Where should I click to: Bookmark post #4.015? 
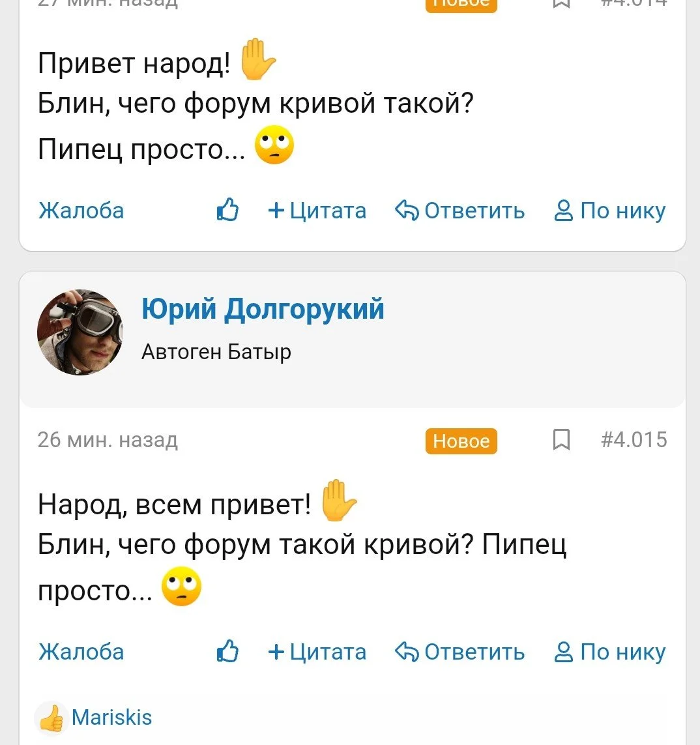tap(561, 441)
